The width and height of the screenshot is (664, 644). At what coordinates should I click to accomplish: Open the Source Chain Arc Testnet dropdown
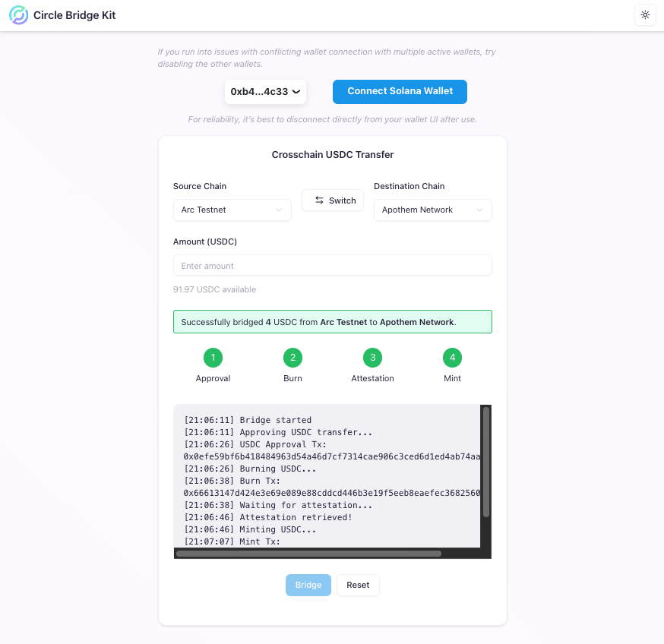coord(232,210)
